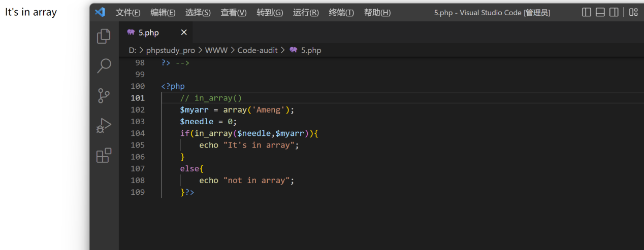This screenshot has height=250, width=644.
Task: Open the 编辑(E) menu
Action: pos(163,13)
